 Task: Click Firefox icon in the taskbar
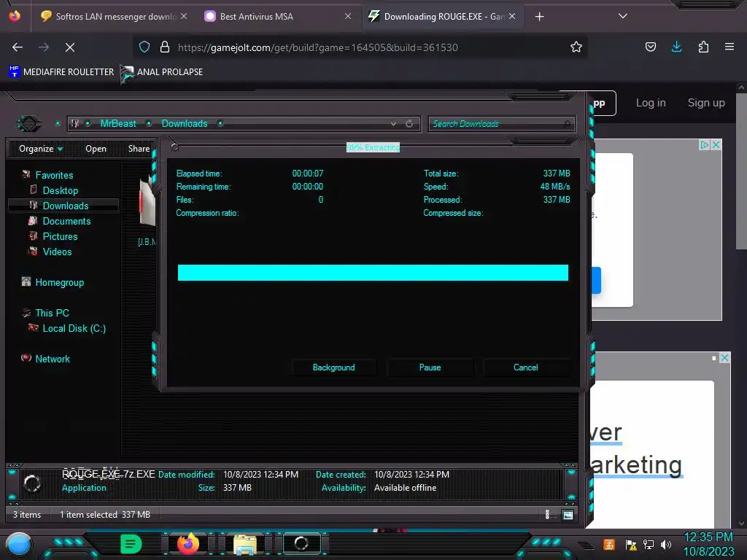[x=188, y=543]
